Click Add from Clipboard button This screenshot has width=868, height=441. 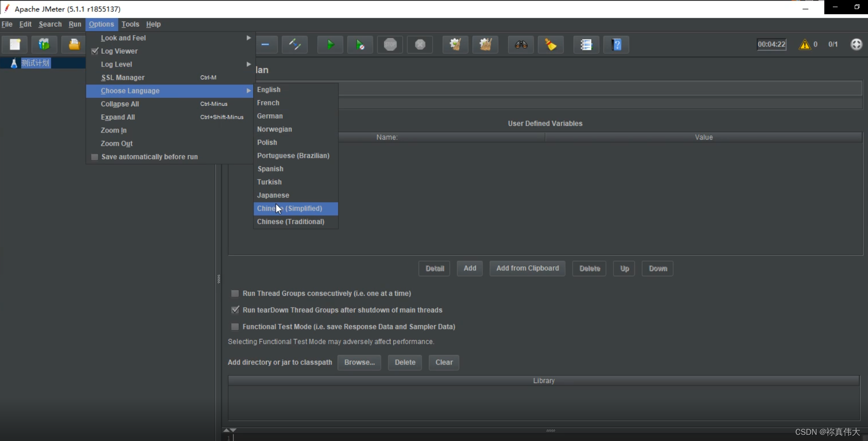tap(528, 268)
